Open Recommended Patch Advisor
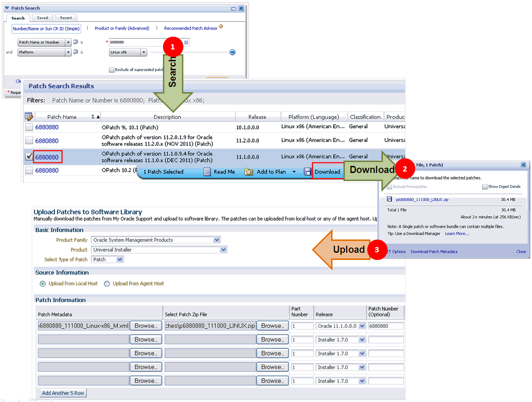Viewport: 532px width, 402px height. pyautogui.click(x=190, y=28)
